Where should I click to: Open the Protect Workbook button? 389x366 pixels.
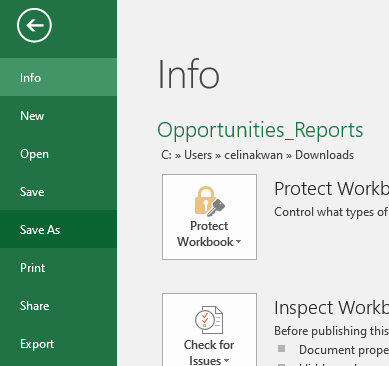[209, 217]
